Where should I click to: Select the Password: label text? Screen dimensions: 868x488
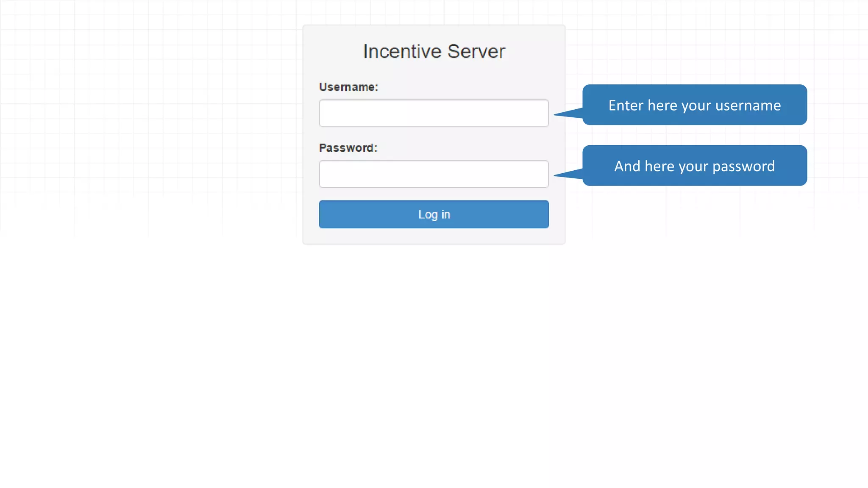(x=348, y=148)
